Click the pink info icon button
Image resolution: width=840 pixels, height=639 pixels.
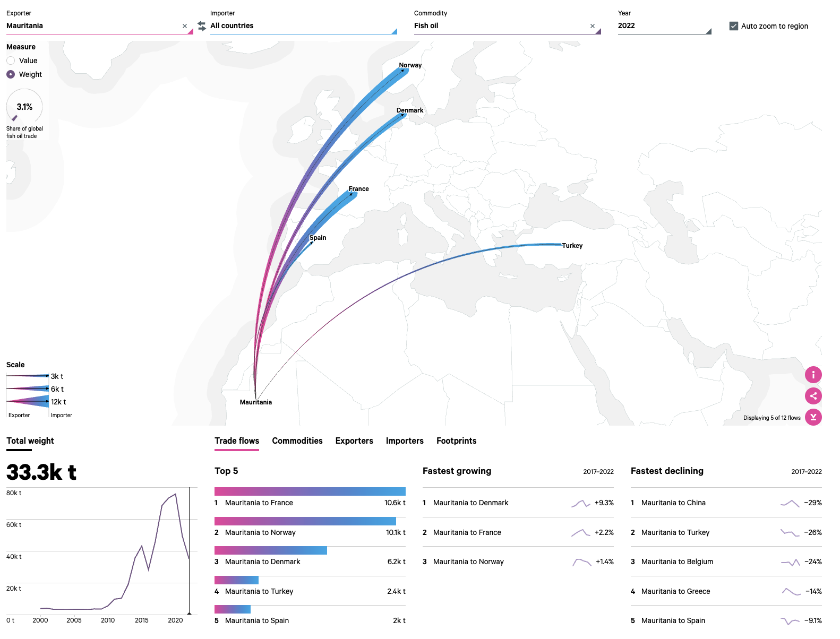[x=813, y=375]
